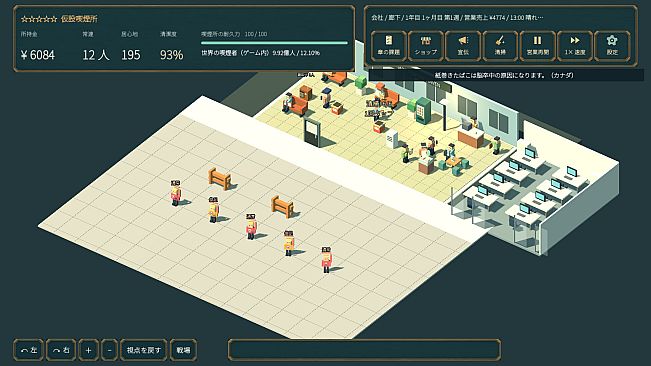Open the 宣伝 megaphone advertising button
The height and width of the screenshot is (366, 651).
click(463, 45)
